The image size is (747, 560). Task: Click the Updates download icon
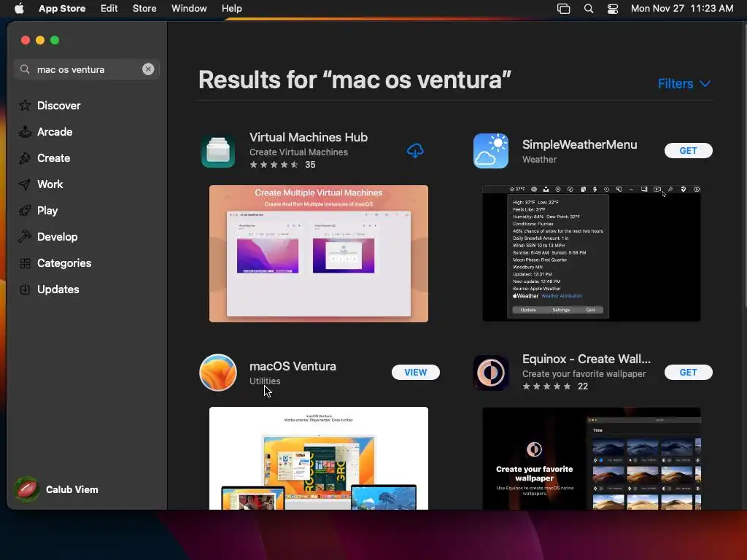tap(25, 289)
